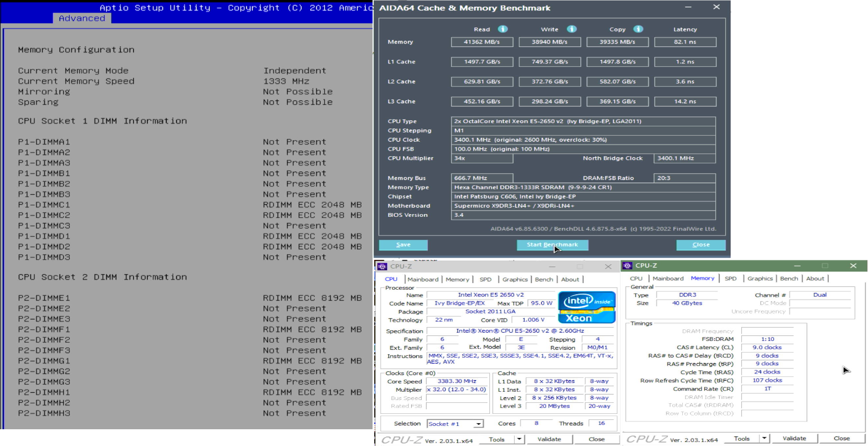Expand Tools arrow in CPU-Z Processor window

tap(519, 439)
